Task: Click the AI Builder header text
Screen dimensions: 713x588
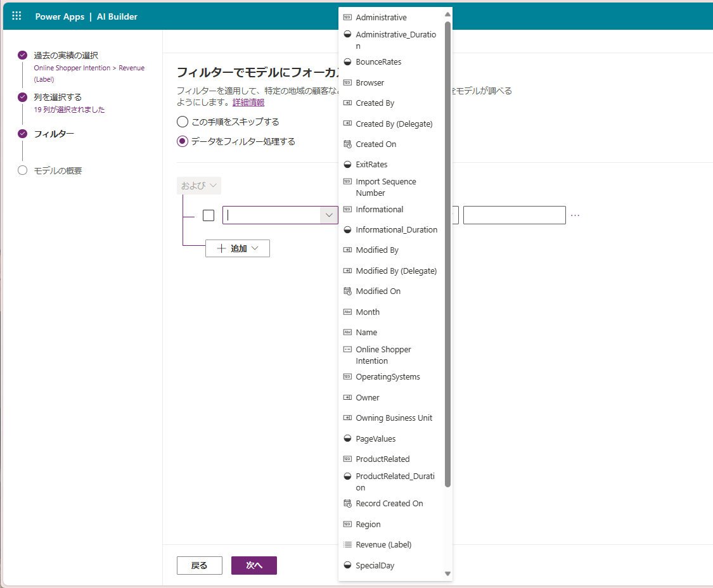Action: point(117,16)
